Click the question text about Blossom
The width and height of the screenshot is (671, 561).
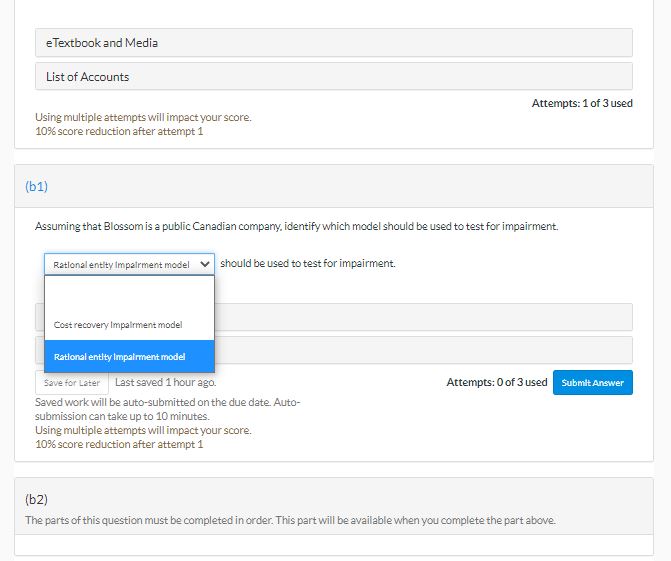pyautogui.click(x=296, y=226)
